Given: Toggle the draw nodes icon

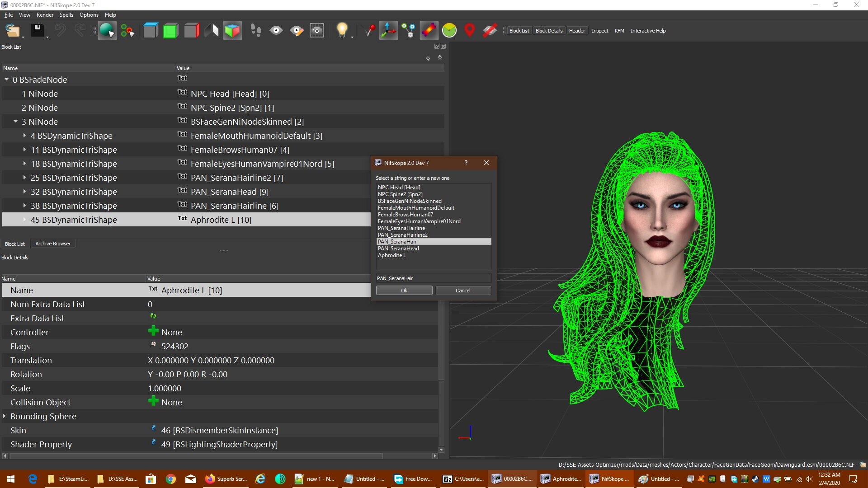Looking at the screenshot, I should [x=409, y=31].
